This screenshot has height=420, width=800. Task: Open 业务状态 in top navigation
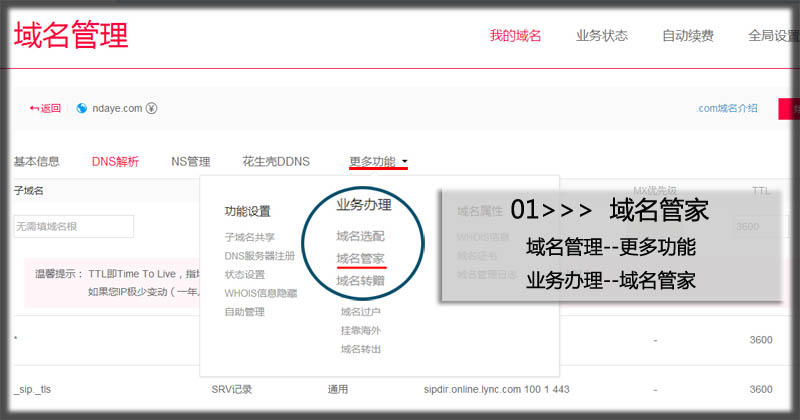(602, 36)
